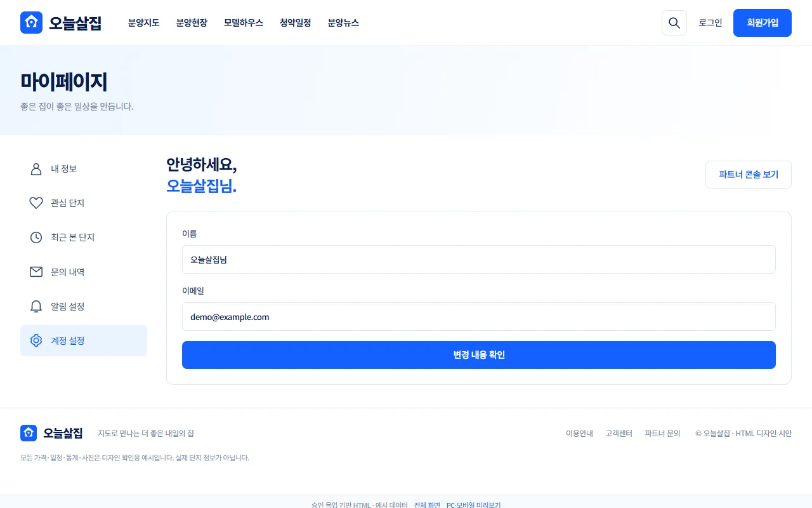This screenshot has height=508, width=812.
Task: Select 알림 설정 label in the sidebar
Action: [68, 306]
